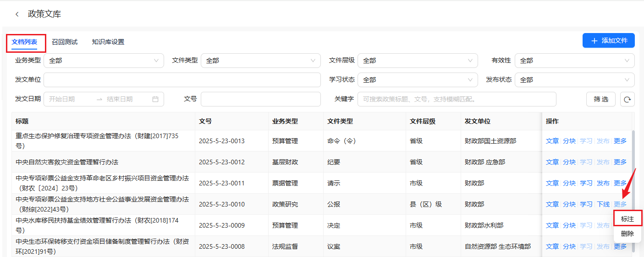Click 下线 for document 2025-5-23-0010
Screen dimensions: 644x257
click(x=603, y=204)
